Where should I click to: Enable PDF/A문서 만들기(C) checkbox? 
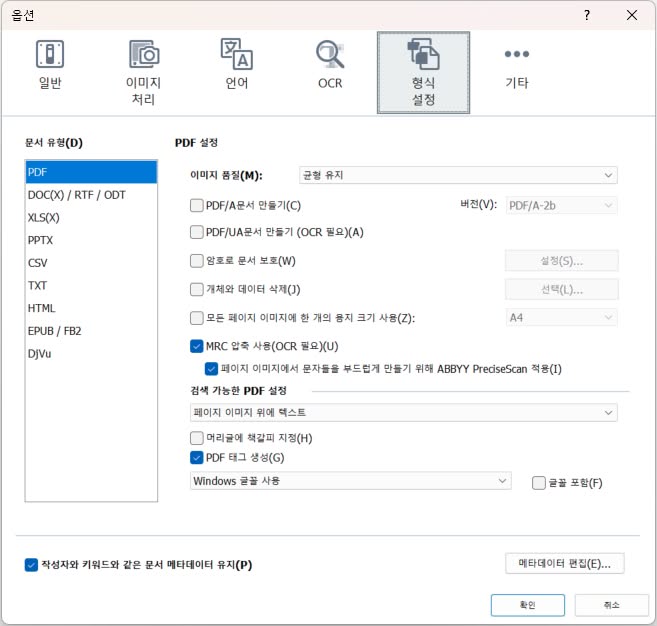(x=197, y=205)
